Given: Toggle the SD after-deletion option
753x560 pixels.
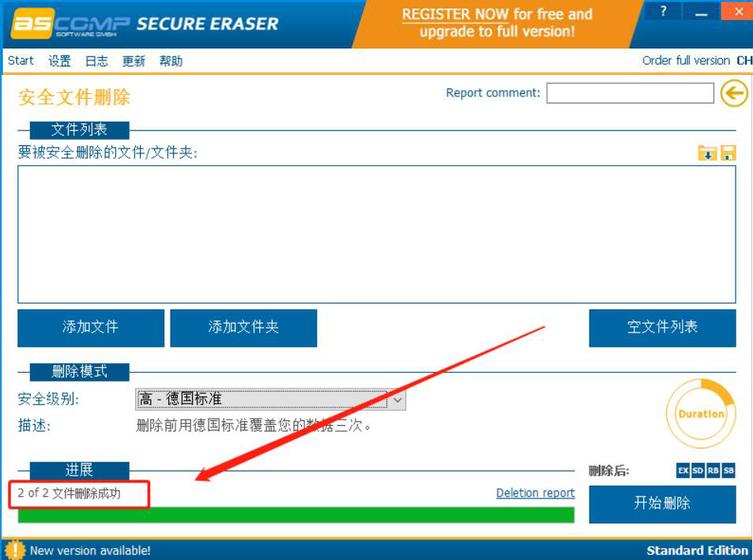Looking at the screenshot, I should tap(698, 471).
